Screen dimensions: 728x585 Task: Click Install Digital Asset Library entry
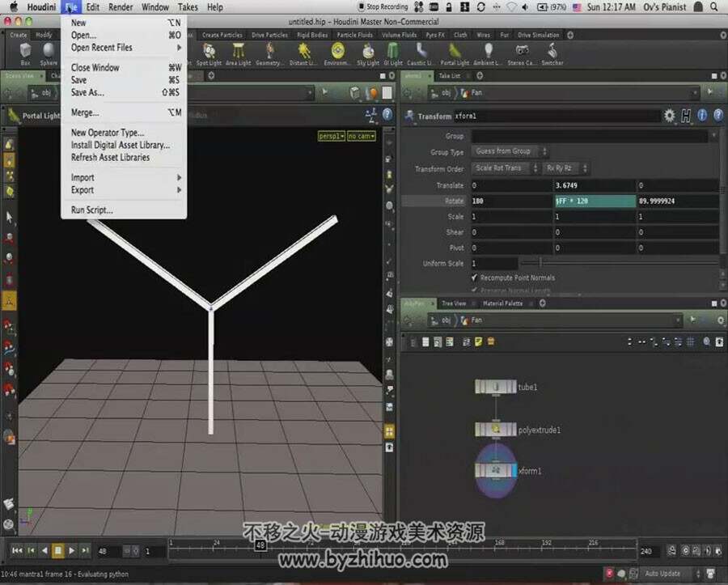[x=124, y=145]
